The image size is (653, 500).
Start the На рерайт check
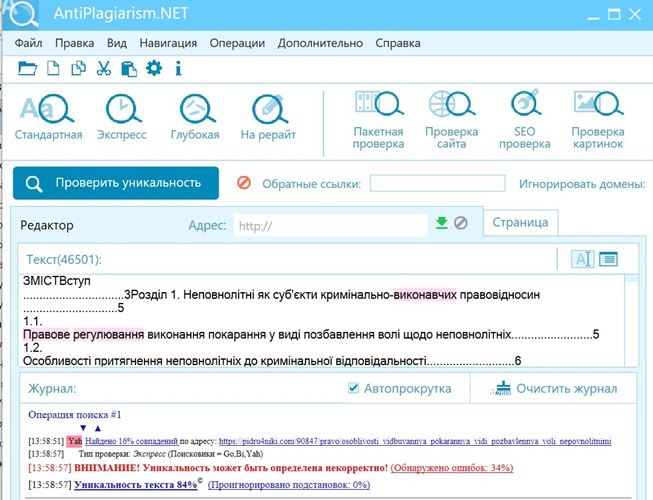[268, 117]
